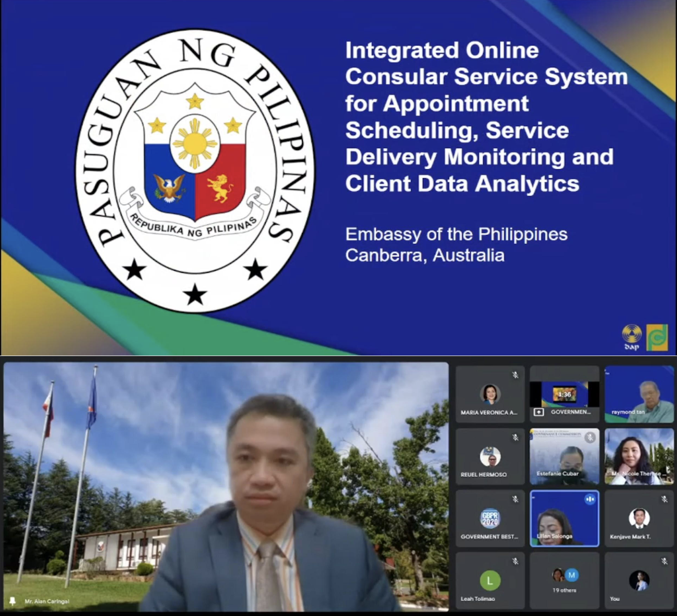This screenshot has width=677, height=616.
Task: Click Embassy of the Philippines text
Action: tap(456, 235)
